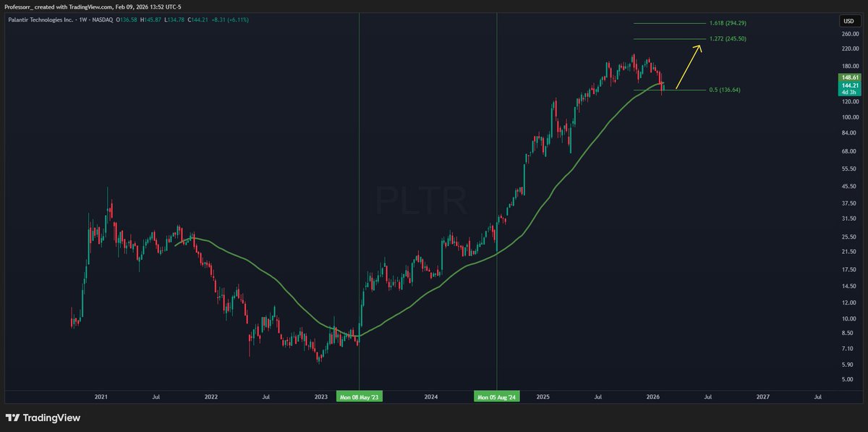The height and width of the screenshot is (432, 868).
Task: Select the low value L134.78
Action: 174,20
